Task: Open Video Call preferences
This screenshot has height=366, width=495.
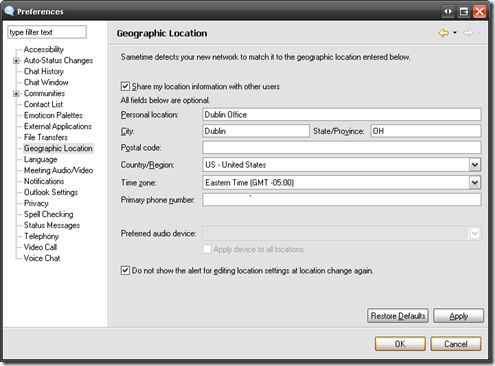Action: [40, 247]
